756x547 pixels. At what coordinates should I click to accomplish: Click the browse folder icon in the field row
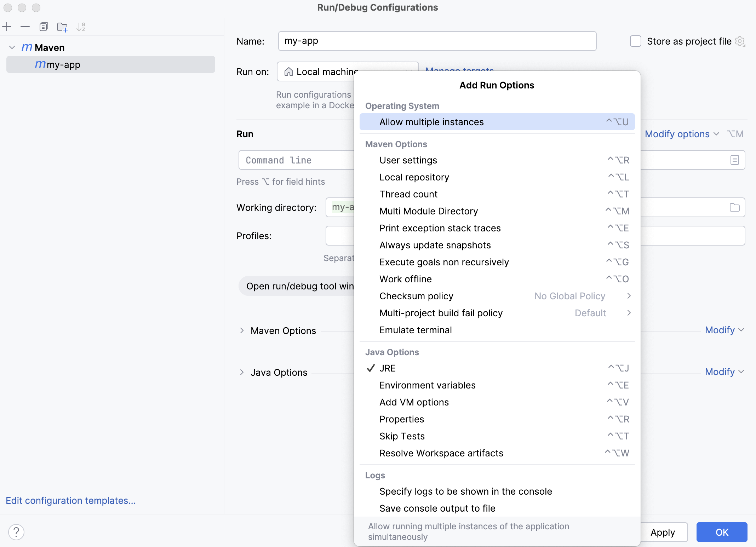click(x=735, y=207)
